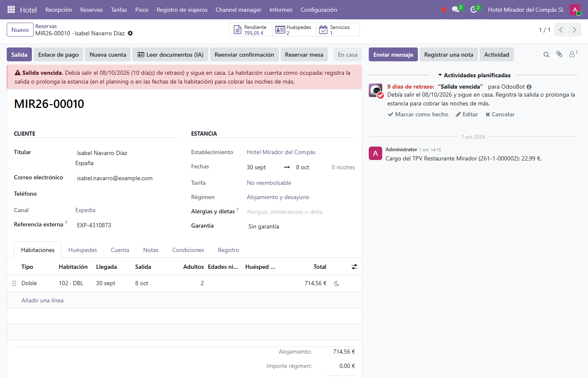Open the Pendiente 795,05 € stat button
The image size is (588, 378).
[x=251, y=30]
